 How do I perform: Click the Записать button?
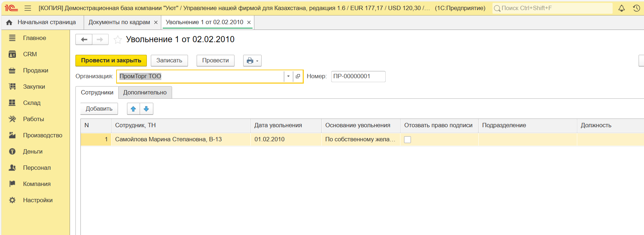(x=169, y=61)
